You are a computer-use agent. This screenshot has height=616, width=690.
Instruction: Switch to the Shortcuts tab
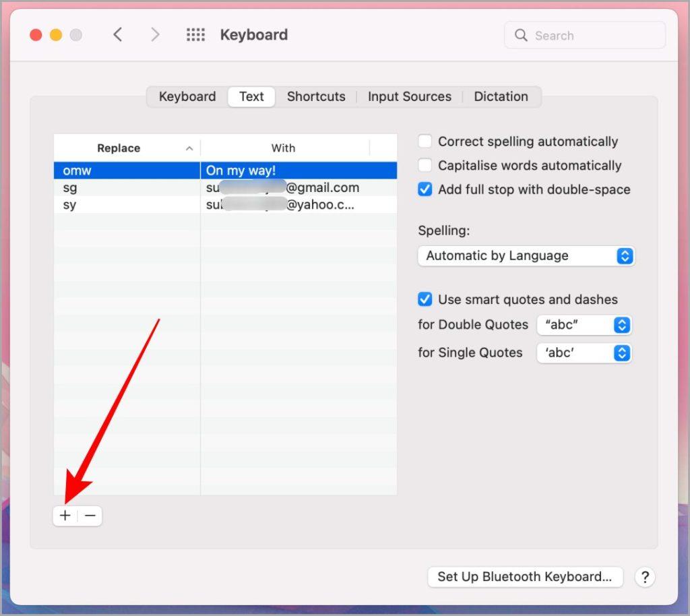click(316, 96)
